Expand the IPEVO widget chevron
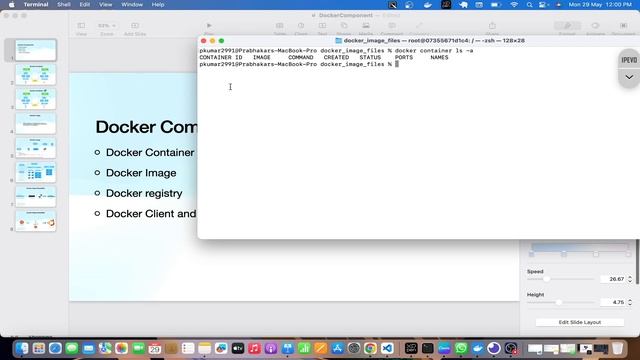The height and width of the screenshot is (360, 640). point(629,78)
